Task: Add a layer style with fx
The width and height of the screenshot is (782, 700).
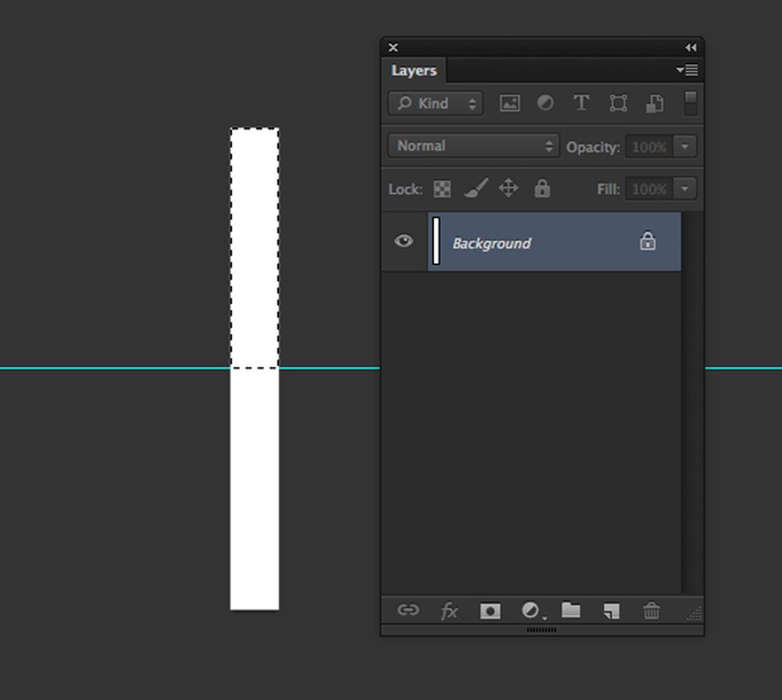Action: (449, 611)
